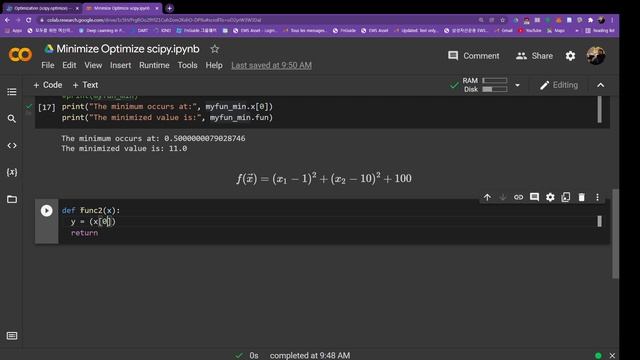The height and width of the screenshot is (360, 640).
Task: Bookmark this page with the star icon
Action: click(x=502, y=20)
